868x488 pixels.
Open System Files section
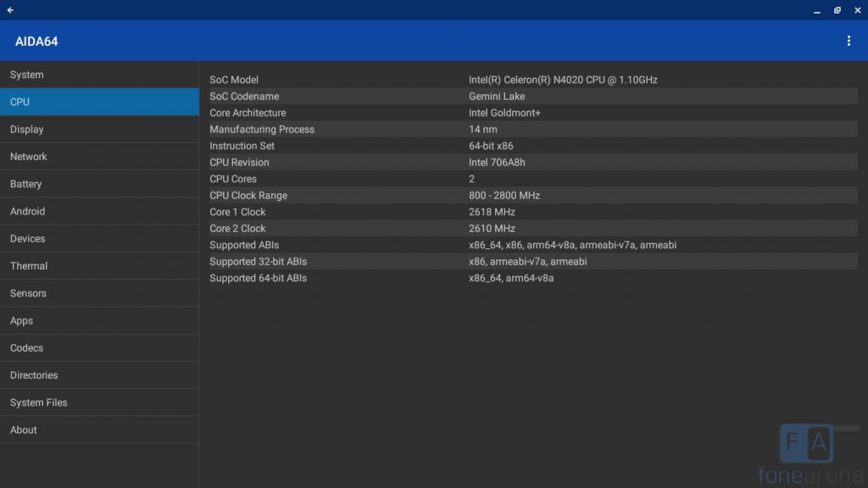point(99,402)
